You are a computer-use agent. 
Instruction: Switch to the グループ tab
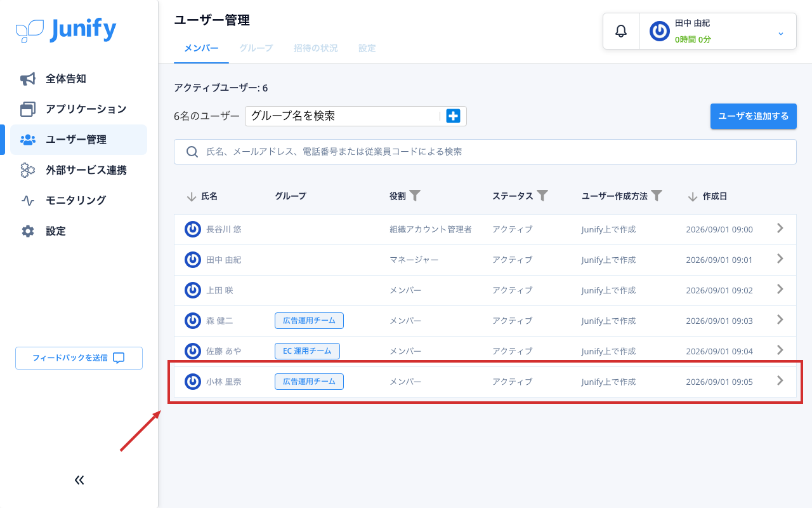pos(256,48)
